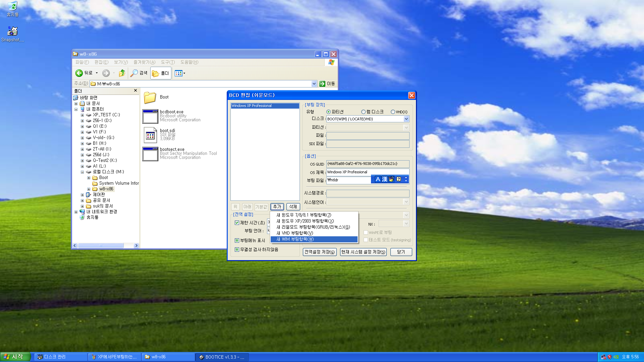Select the RAM disk radio button
The height and width of the screenshot is (362, 644).
click(x=363, y=112)
